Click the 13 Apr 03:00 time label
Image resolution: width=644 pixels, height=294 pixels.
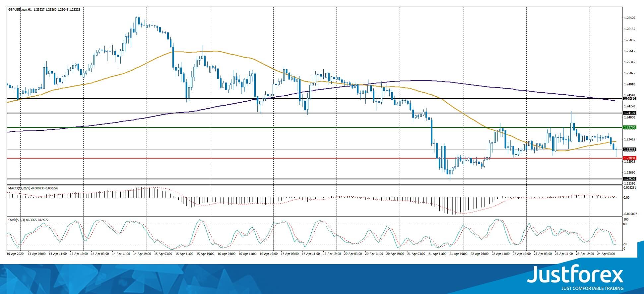click(37, 254)
